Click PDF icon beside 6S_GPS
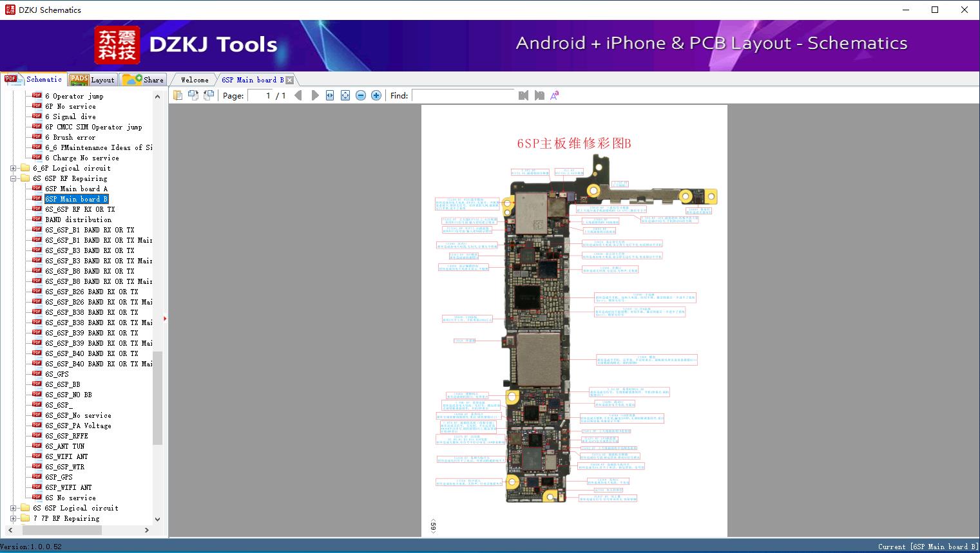This screenshot has height=553, width=980. point(37,374)
